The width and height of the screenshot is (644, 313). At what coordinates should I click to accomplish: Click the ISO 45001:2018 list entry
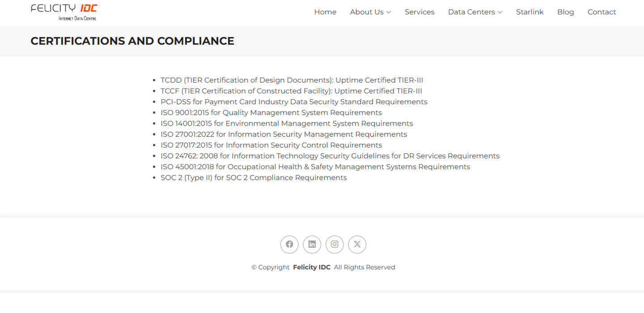tap(315, 167)
